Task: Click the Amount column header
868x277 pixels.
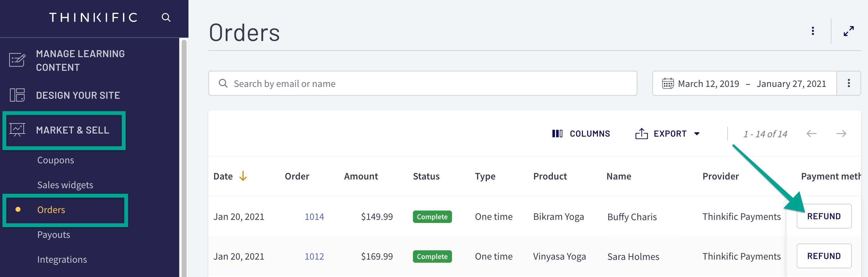Action: pyautogui.click(x=361, y=176)
